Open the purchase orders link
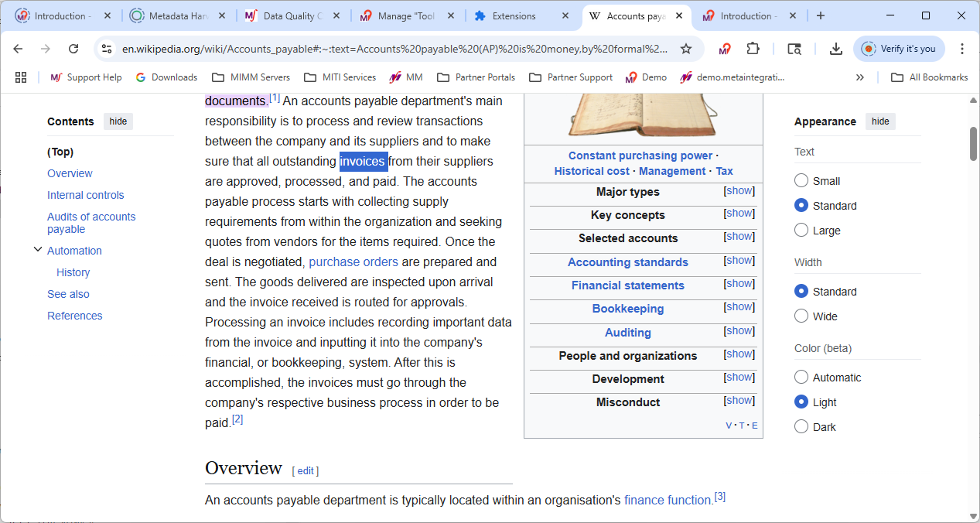 click(x=353, y=261)
